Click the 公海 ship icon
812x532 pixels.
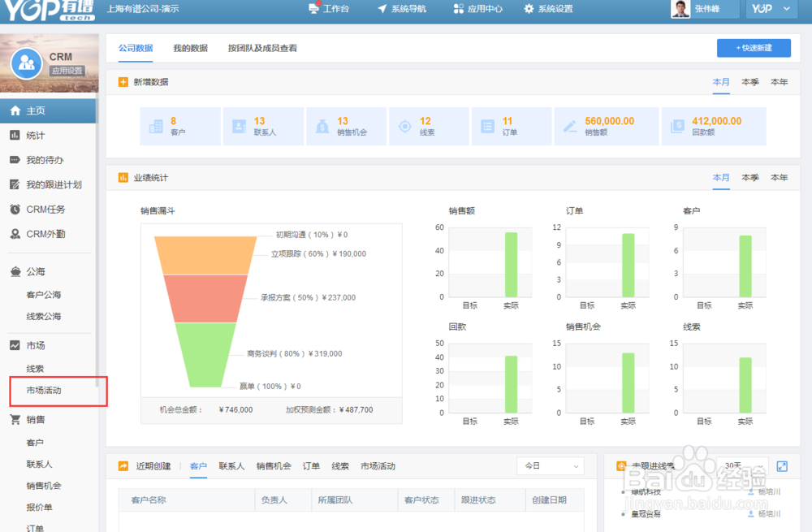tap(15, 271)
